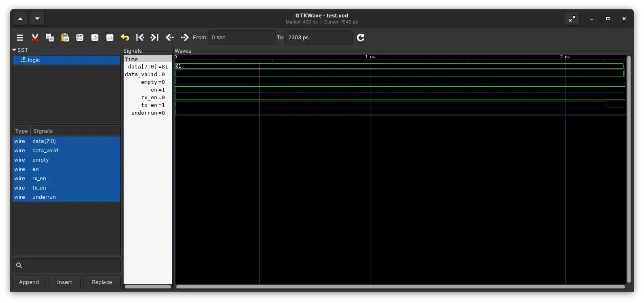Image resolution: width=644 pixels, height=303 pixels.
Task: Click the Paste traces clipboard icon
Action: pos(65,38)
